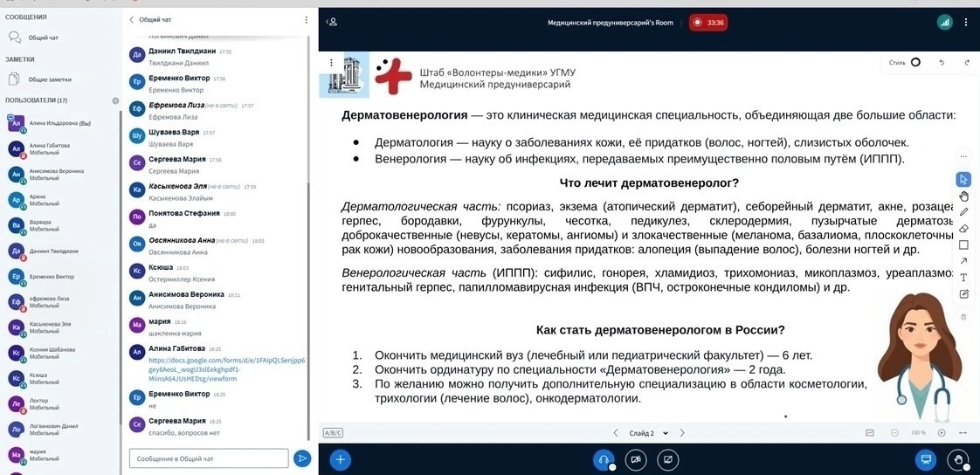Open the connection status signal icon

[944, 23]
